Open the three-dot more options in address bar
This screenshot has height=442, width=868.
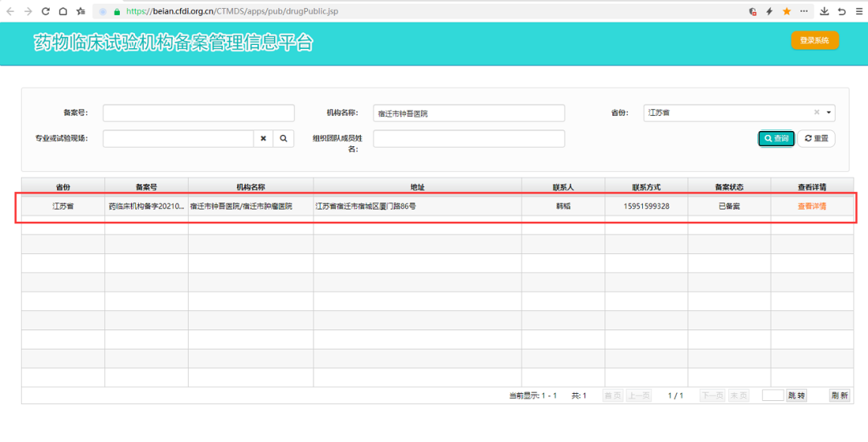(805, 11)
